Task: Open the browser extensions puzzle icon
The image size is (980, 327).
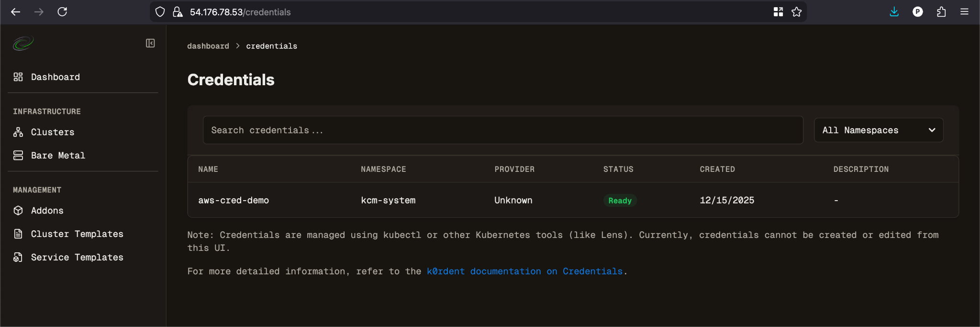Action: point(941,12)
